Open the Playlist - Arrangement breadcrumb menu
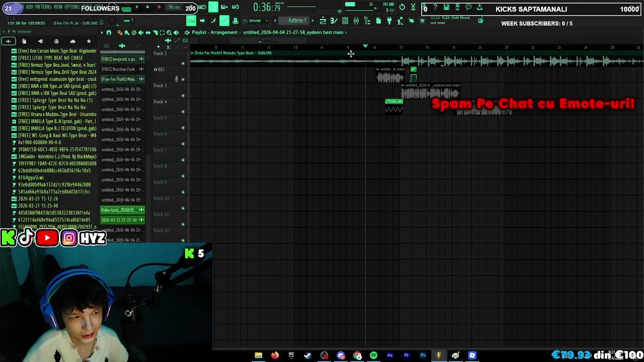The width and height of the screenshot is (644, 362). (x=214, y=32)
